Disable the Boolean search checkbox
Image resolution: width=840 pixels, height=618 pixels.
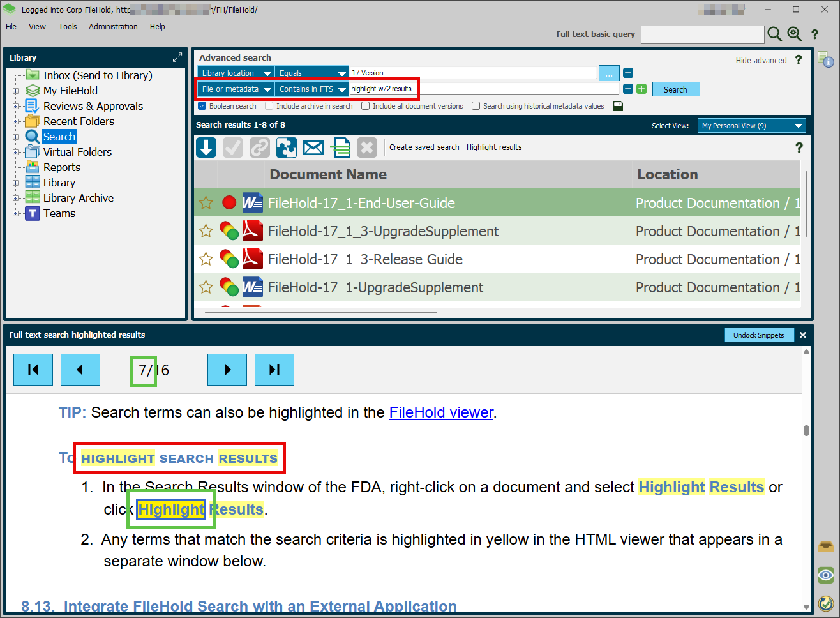coord(202,106)
